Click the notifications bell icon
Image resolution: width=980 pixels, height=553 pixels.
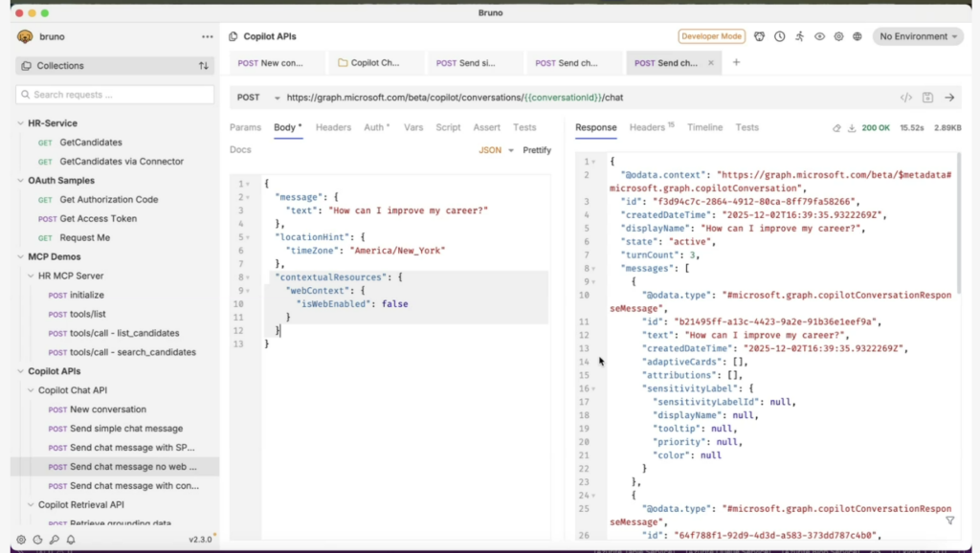click(x=71, y=540)
